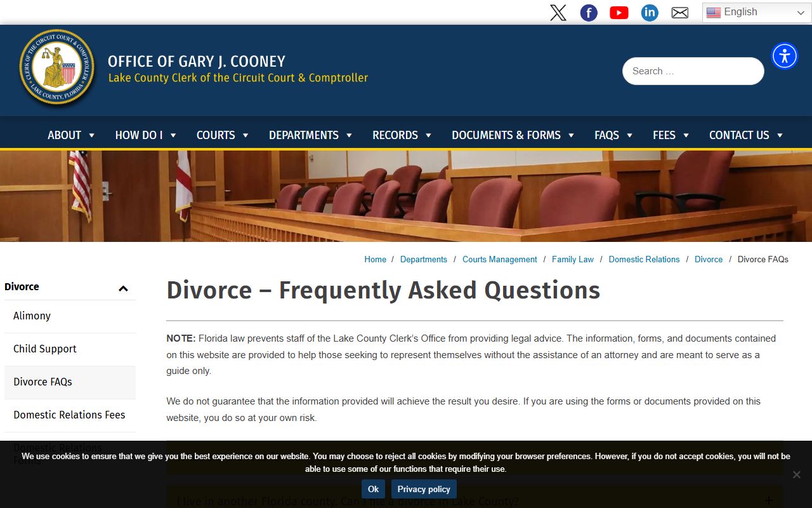This screenshot has height=508, width=812.
Task: Open the accessibility options button
Action: (785, 56)
